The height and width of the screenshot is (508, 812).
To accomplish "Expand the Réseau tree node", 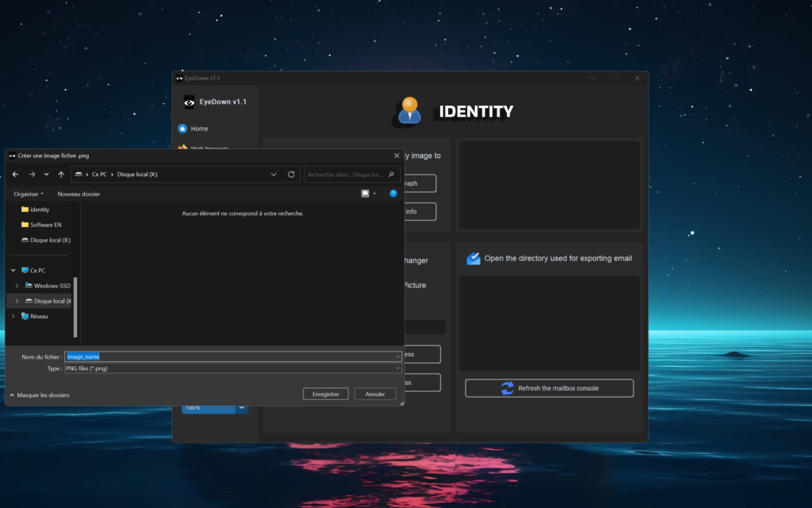I will tap(13, 316).
